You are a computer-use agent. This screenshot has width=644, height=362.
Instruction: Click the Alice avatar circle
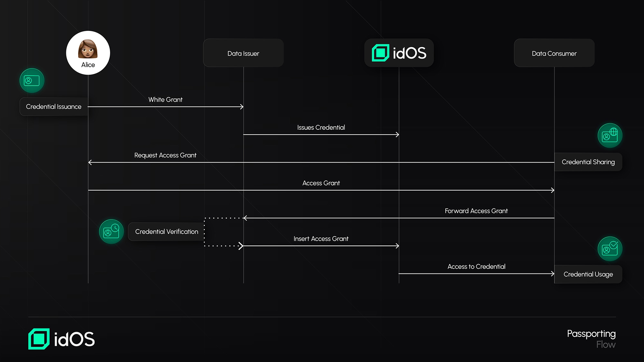pos(88,53)
